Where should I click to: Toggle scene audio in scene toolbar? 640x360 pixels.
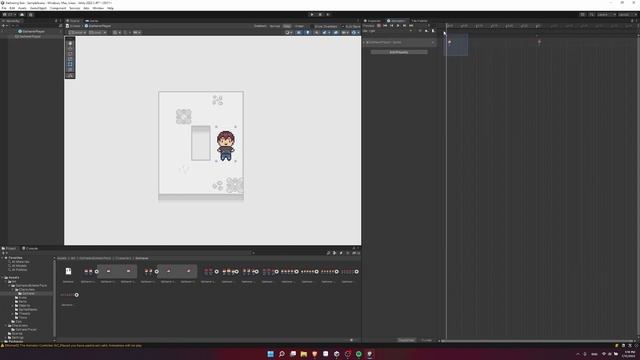[317, 33]
